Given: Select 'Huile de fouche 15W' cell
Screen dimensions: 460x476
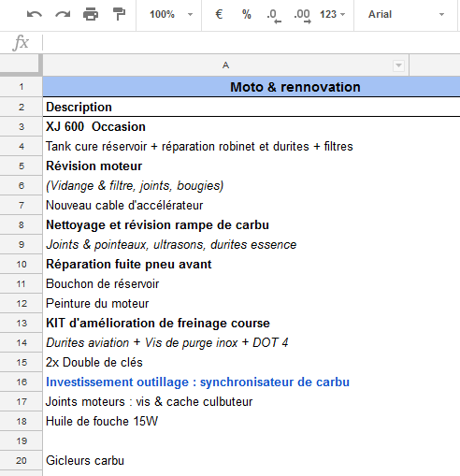Looking at the screenshot, I should pyautogui.click(x=225, y=421).
